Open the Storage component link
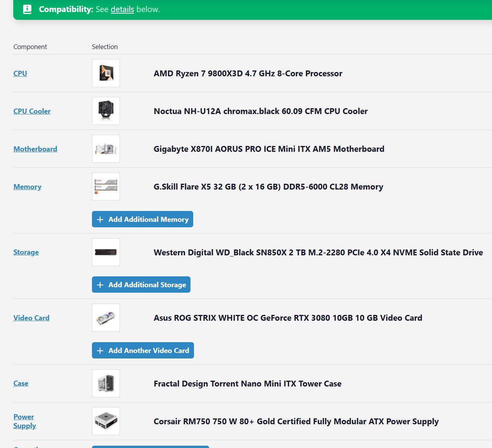 point(26,252)
